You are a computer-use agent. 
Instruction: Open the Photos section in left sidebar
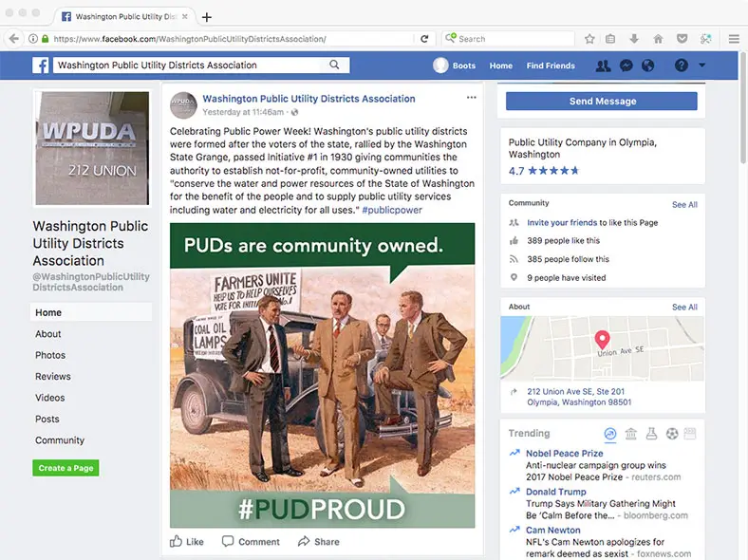point(50,355)
